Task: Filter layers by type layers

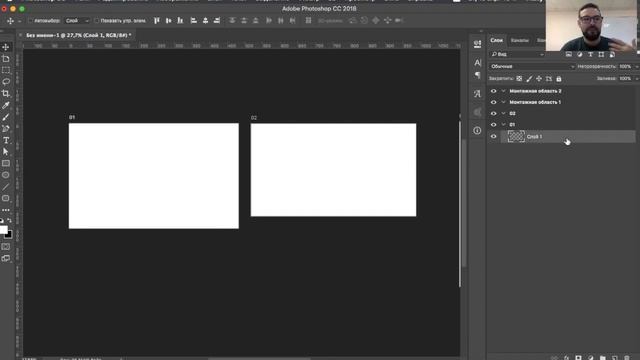Action: pyautogui.click(x=590, y=54)
